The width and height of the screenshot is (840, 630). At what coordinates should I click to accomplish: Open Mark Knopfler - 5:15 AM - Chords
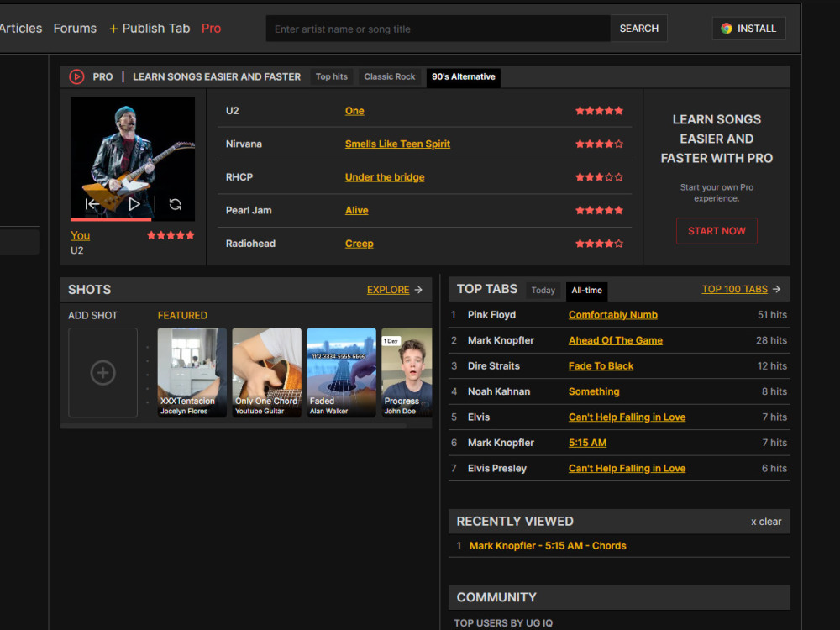tap(548, 546)
